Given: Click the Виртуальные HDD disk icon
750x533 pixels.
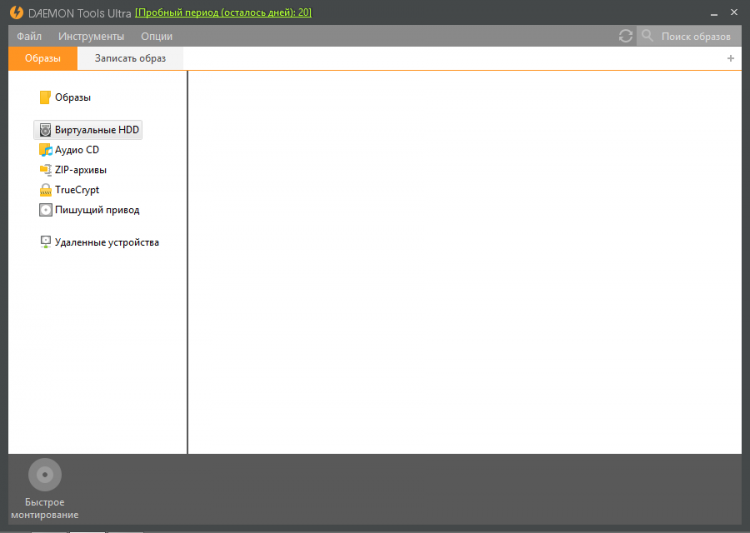Looking at the screenshot, I should coord(45,130).
